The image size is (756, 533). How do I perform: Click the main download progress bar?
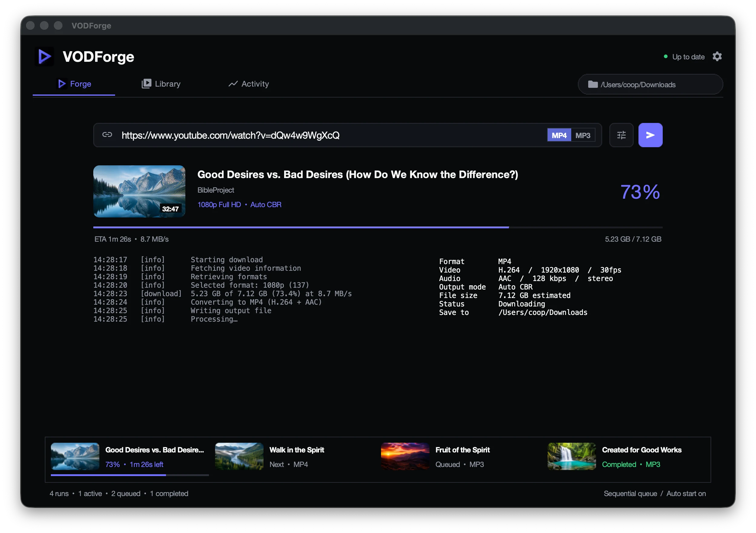(378, 227)
